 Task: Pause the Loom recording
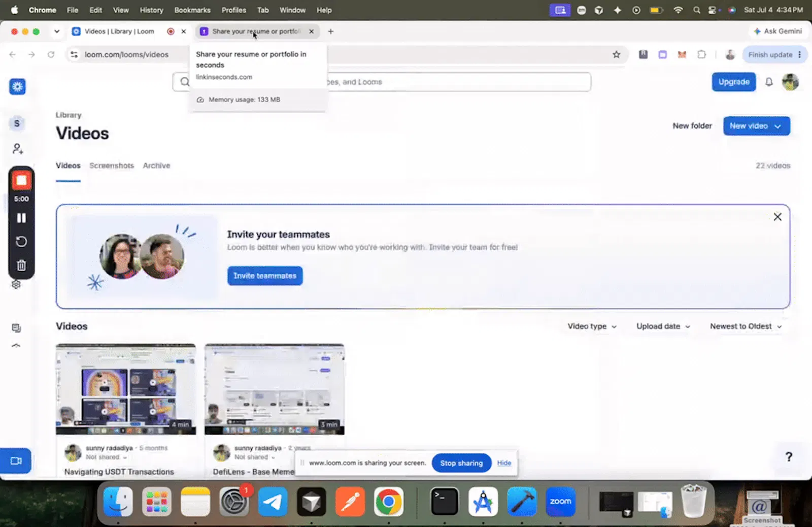pyautogui.click(x=21, y=218)
